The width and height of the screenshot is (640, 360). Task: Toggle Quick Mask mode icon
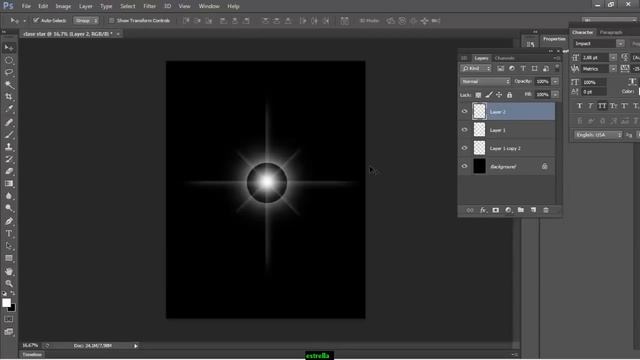pos(9,319)
